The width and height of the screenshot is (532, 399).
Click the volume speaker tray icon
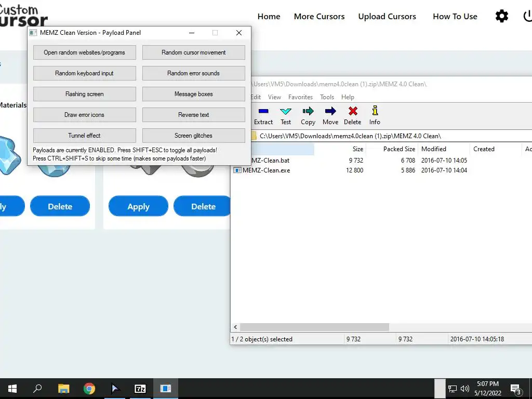click(x=465, y=389)
